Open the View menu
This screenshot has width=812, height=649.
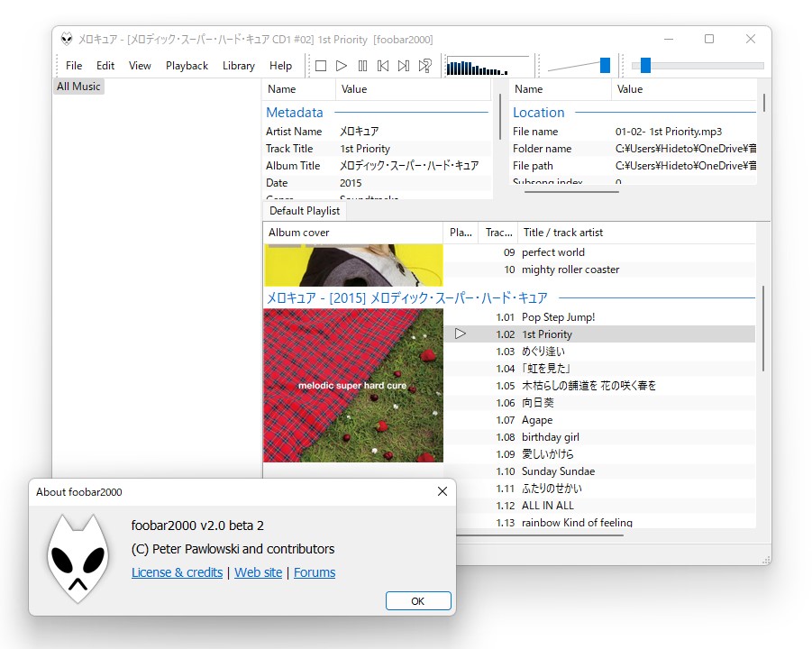tap(140, 65)
